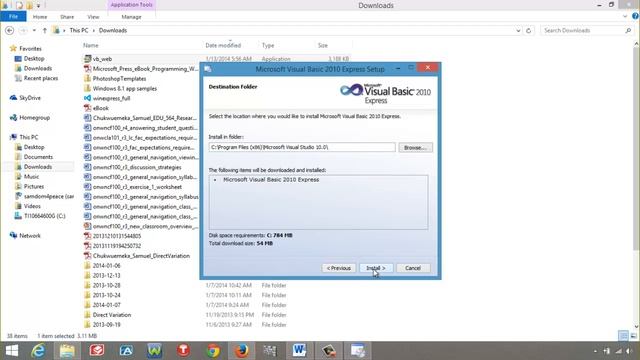This screenshot has height=360, width=640.
Task: Switch to the Home ribbon tab
Action: tap(40, 17)
